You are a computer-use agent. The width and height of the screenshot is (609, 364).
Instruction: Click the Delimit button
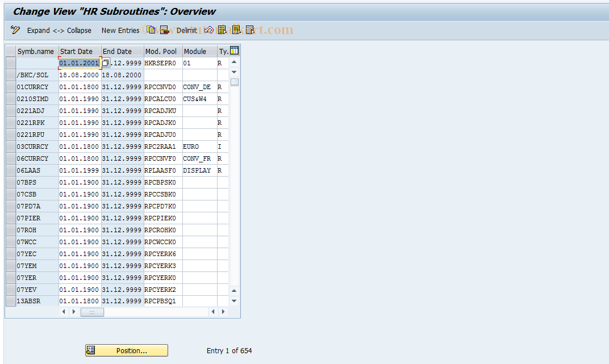(187, 30)
